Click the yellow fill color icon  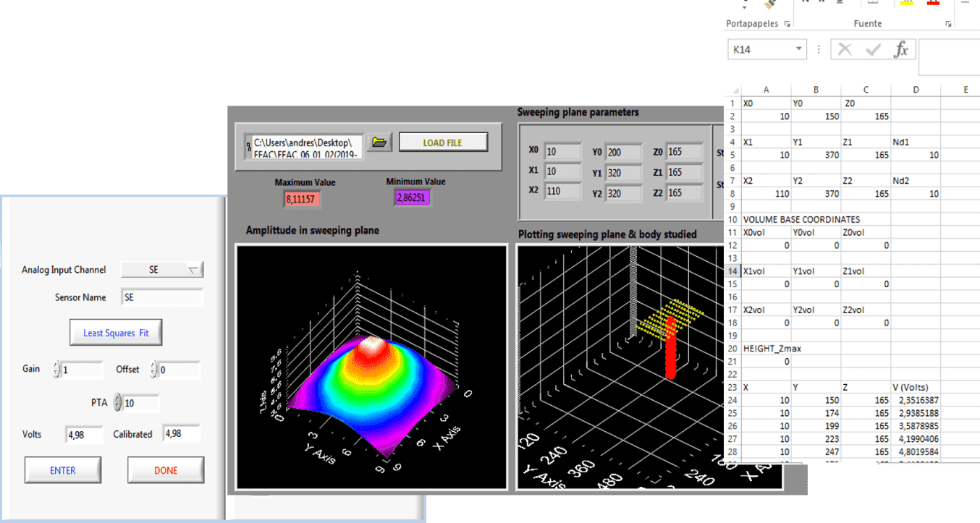tap(906, 3)
